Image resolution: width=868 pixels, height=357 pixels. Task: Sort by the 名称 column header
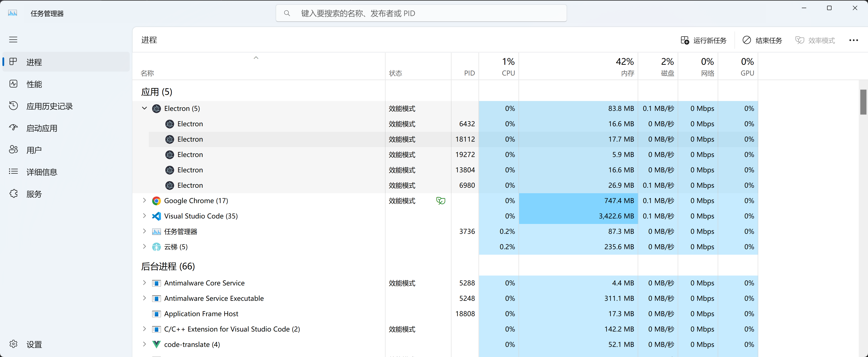pos(259,66)
